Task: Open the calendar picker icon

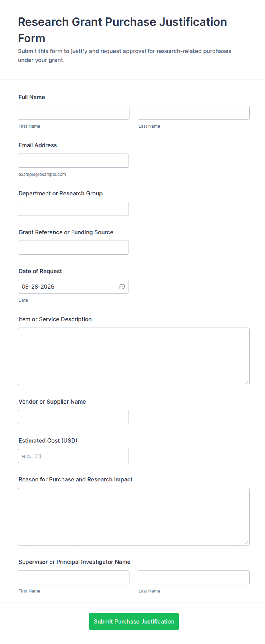Action: (x=122, y=287)
